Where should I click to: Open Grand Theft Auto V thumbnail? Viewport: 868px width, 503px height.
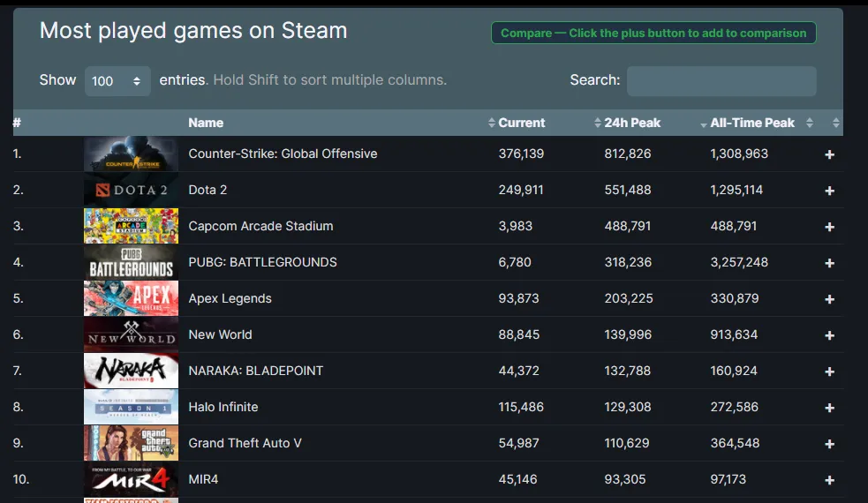pos(132,443)
